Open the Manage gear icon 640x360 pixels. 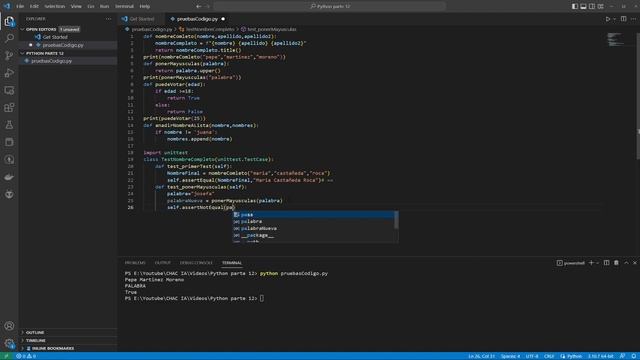coord(9,343)
